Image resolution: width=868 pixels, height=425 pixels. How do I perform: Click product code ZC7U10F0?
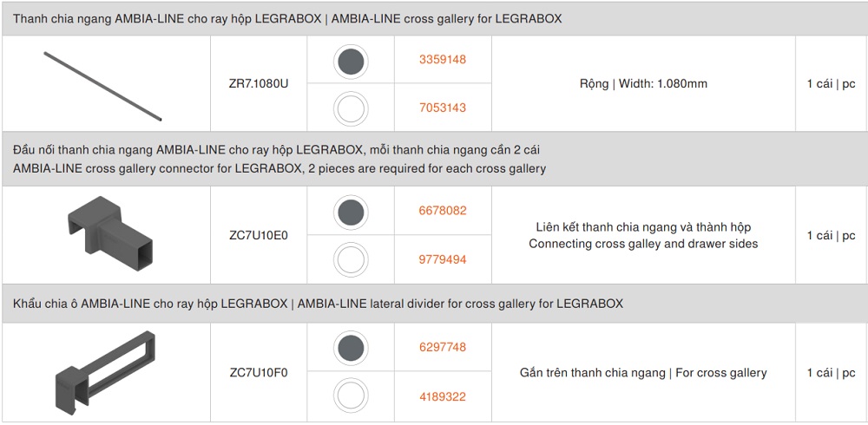259,373
